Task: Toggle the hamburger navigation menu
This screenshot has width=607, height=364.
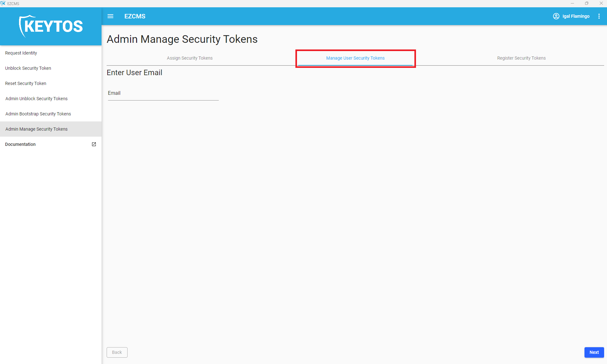Action: click(110, 16)
